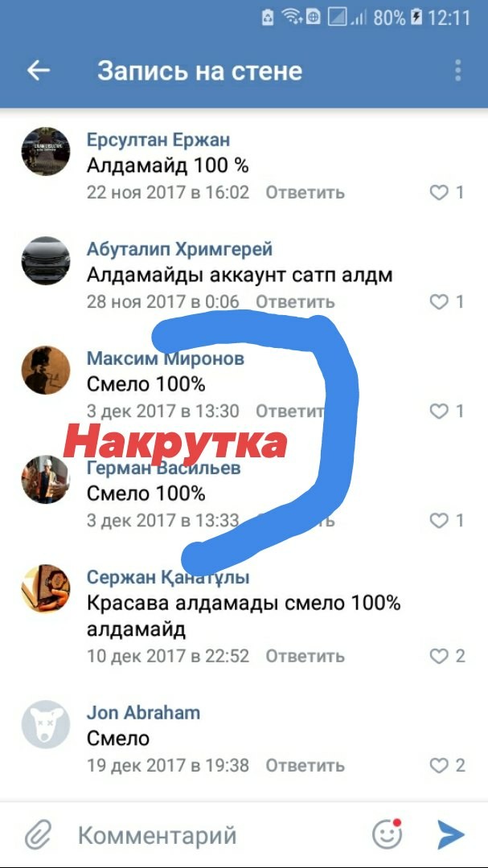Like Максим Миронов's comment heart

pyautogui.click(x=439, y=411)
